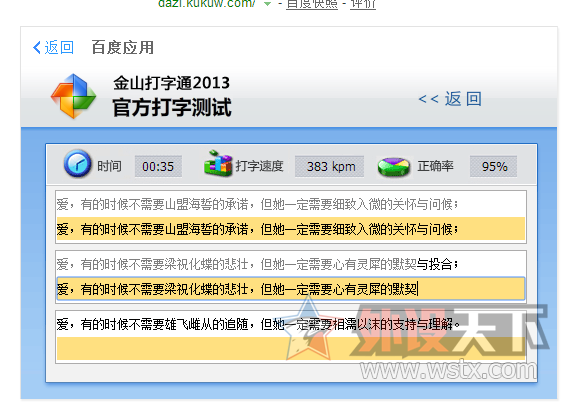This screenshot has width=568, height=415.
Task: Click the green dropdown arrow after dazi.kukuw.com
Action: (x=267, y=4)
